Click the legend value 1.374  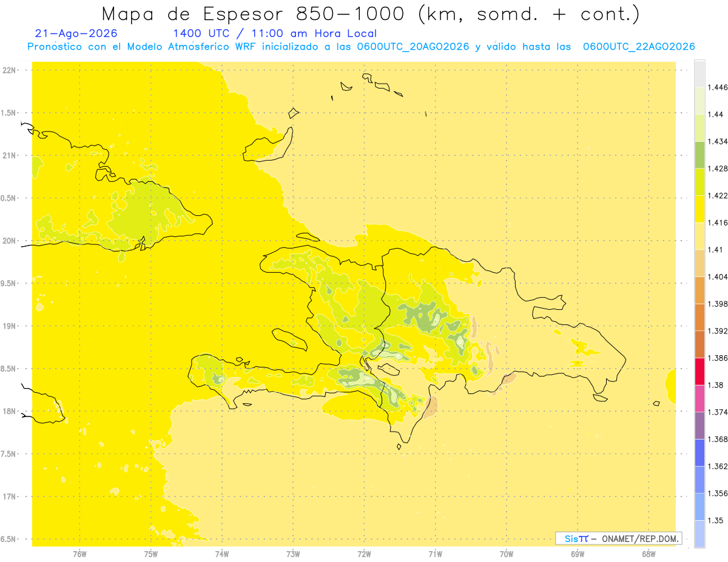click(718, 412)
